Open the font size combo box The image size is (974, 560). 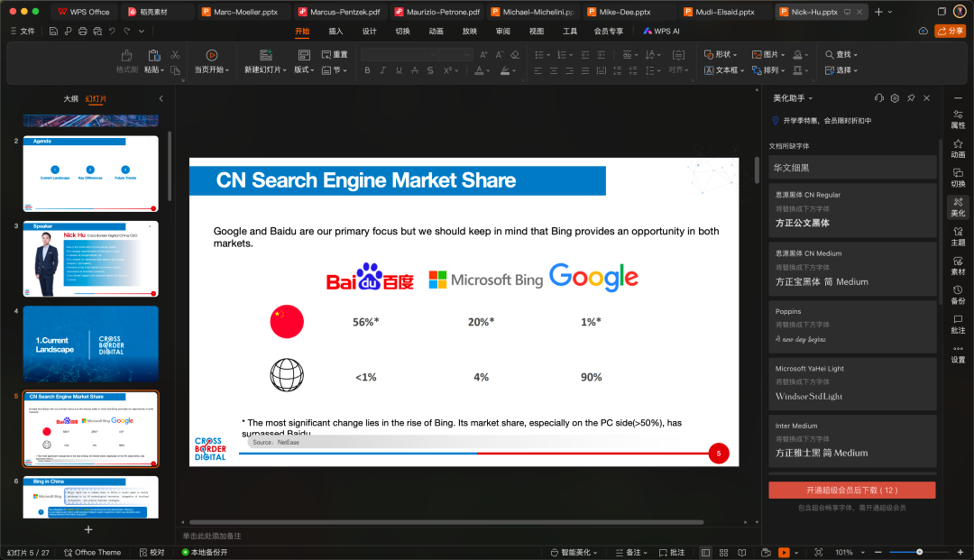point(456,55)
